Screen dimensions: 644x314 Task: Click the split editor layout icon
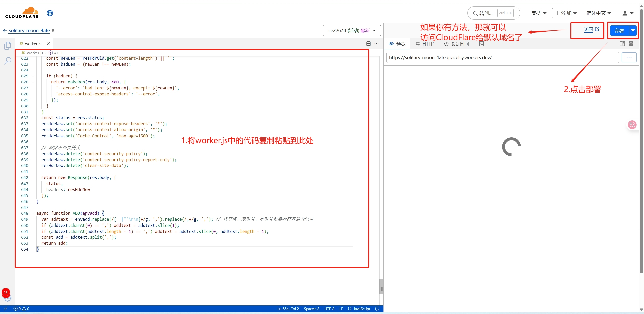point(368,44)
